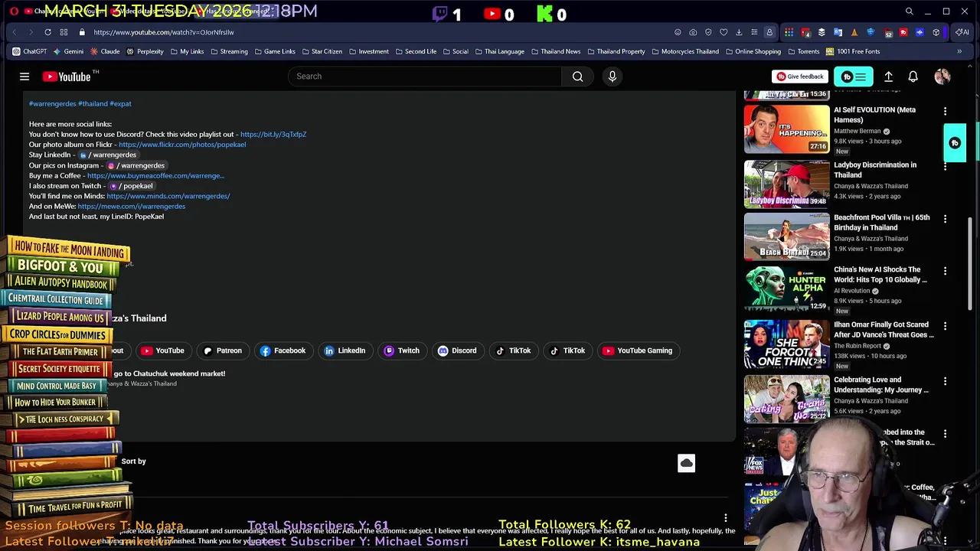Expand the Streaming bookmark folder
980x551 pixels.
coord(229,51)
